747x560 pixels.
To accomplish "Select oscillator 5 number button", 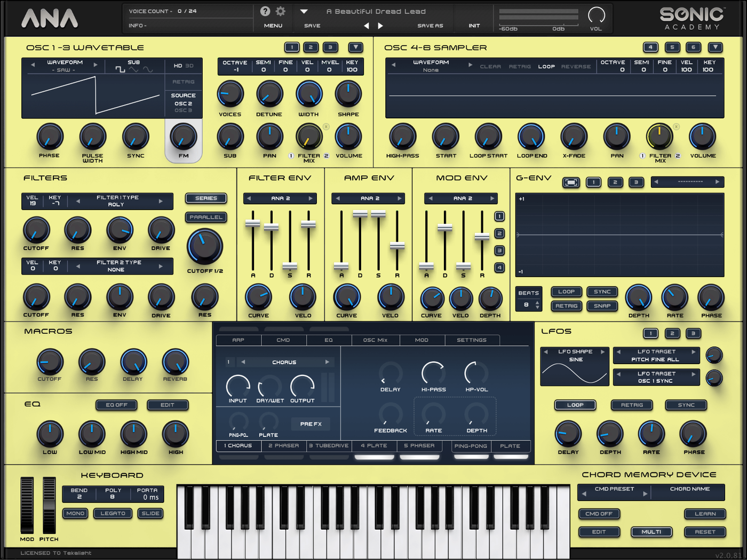I will pos(672,47).
